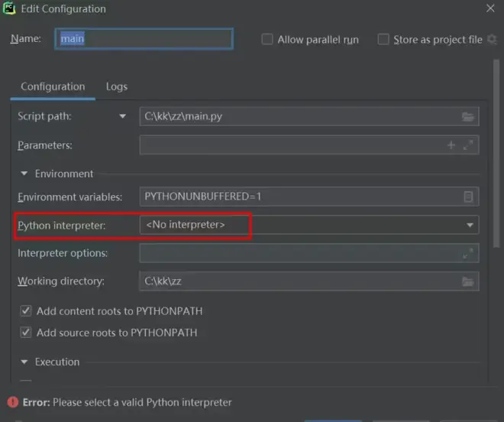This screenshot has width=504, height=422.
Task: Close the Edit Configuration dialog
Action: tap(490, 8)
